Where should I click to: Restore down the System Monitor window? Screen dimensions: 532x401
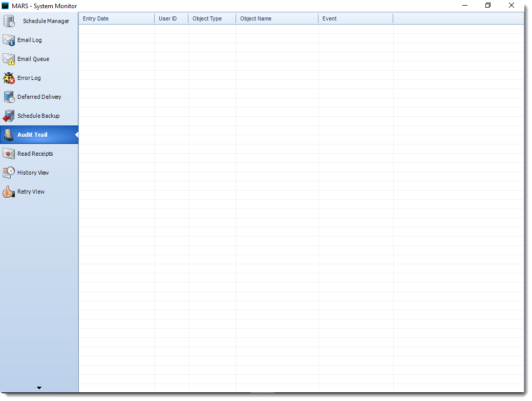coord(488,6)
